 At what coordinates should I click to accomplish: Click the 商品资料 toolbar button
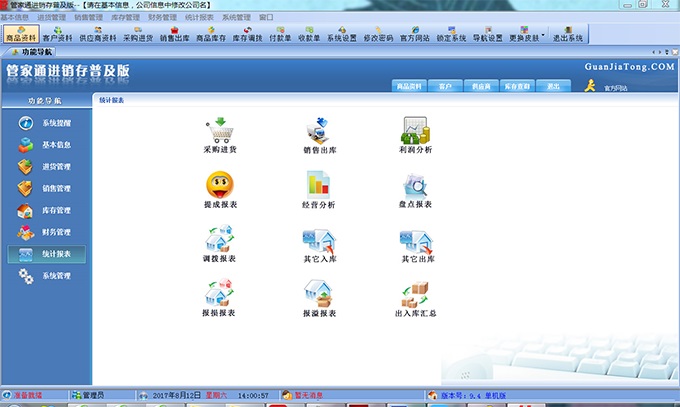coord(21,34)
